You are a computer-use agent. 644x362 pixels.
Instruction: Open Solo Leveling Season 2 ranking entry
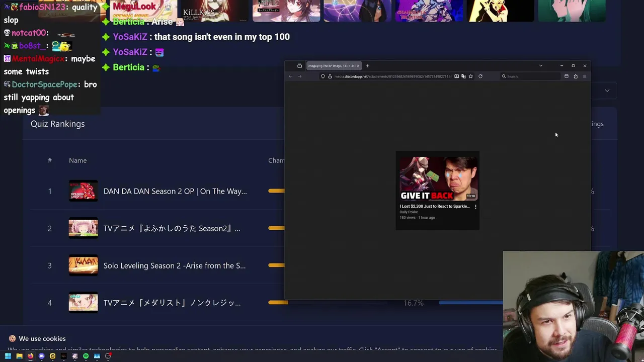[x=175, y=265]
